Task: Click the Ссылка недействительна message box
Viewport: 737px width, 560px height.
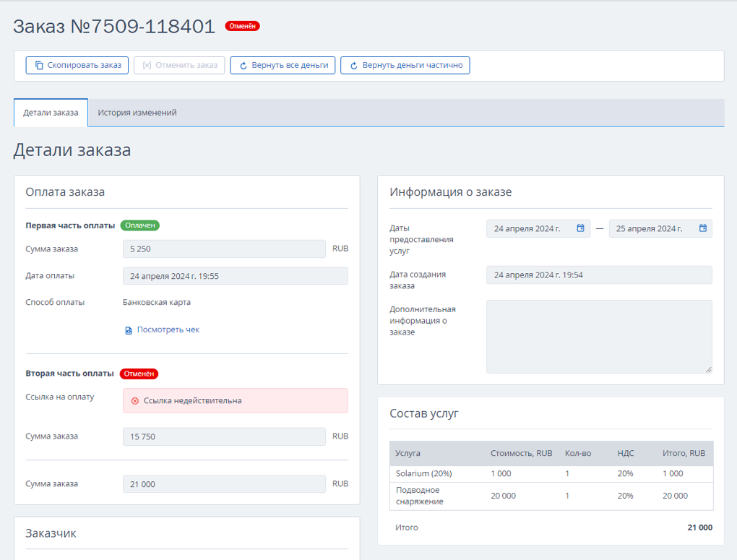Action: pos(236,400)
